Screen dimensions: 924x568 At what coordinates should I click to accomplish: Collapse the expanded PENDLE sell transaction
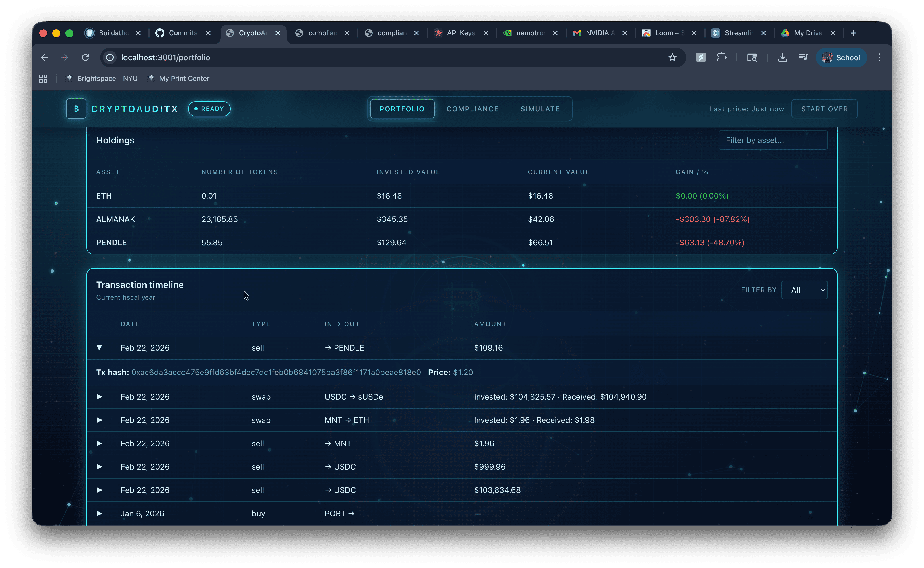[x=99, y=348]
